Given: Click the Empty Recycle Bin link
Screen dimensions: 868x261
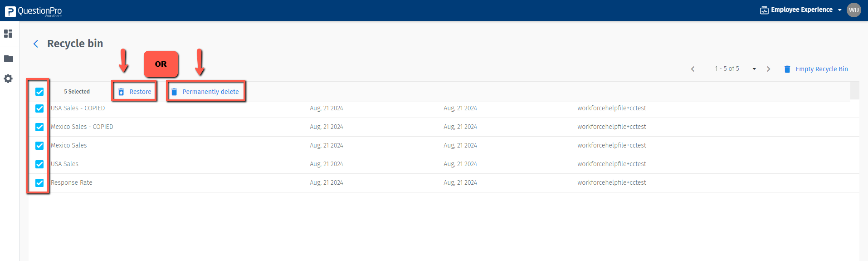Looking at the screenshot, I should coord(821,69).
